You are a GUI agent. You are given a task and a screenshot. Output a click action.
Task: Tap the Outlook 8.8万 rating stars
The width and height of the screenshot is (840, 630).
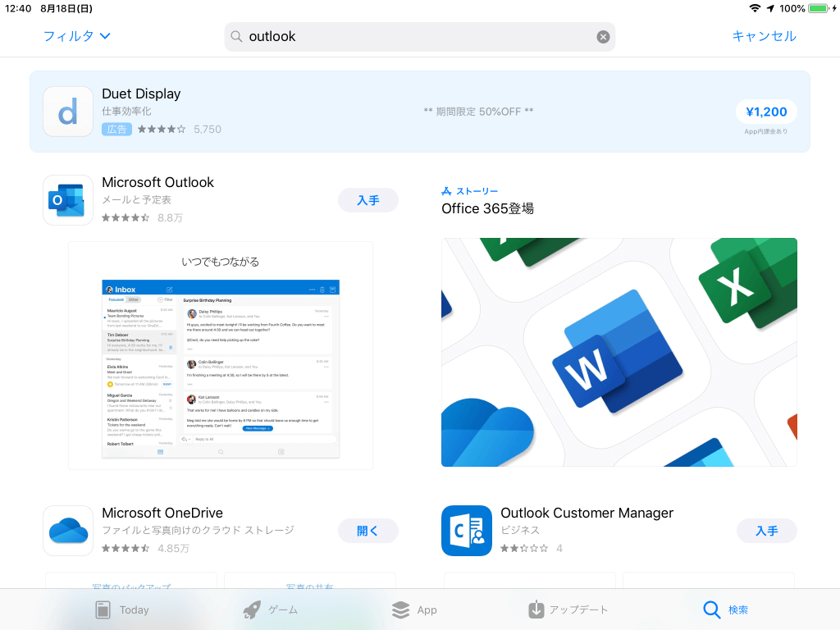pos(126,217)
